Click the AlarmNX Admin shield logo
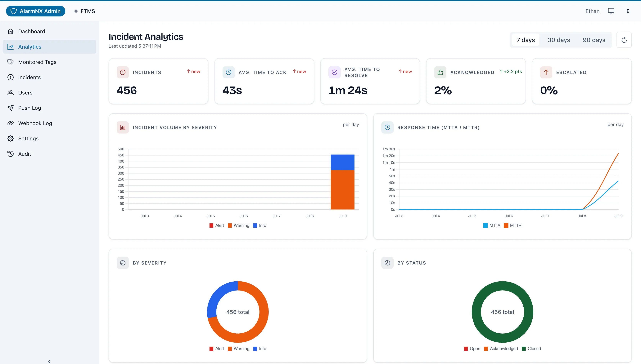 tap(14, 11)
